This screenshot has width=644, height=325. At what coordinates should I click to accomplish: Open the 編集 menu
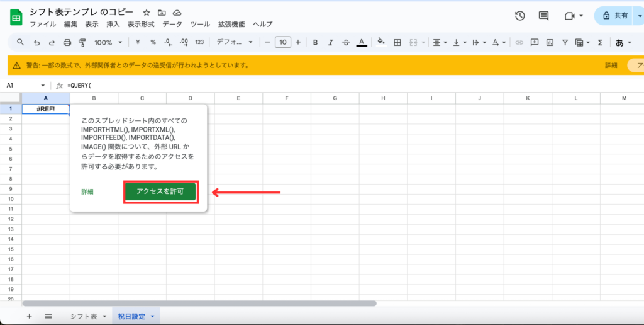tap(70, 25)
